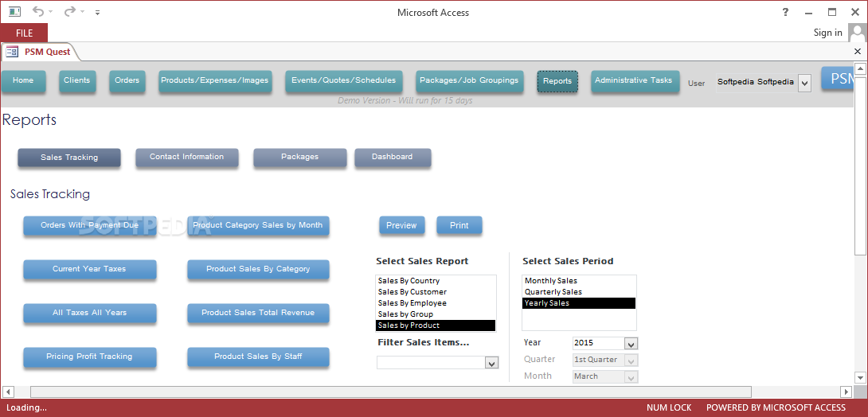Image resolution: width=868 pixels, height=417 pixels.
Task: Select the Reports navigation button
Action: pyautogui.click(x=557, y=81)
